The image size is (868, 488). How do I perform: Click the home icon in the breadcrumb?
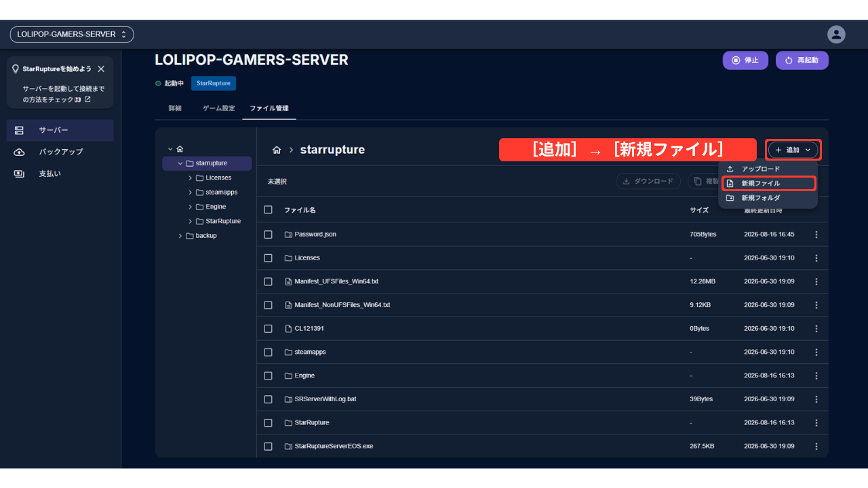277,150
